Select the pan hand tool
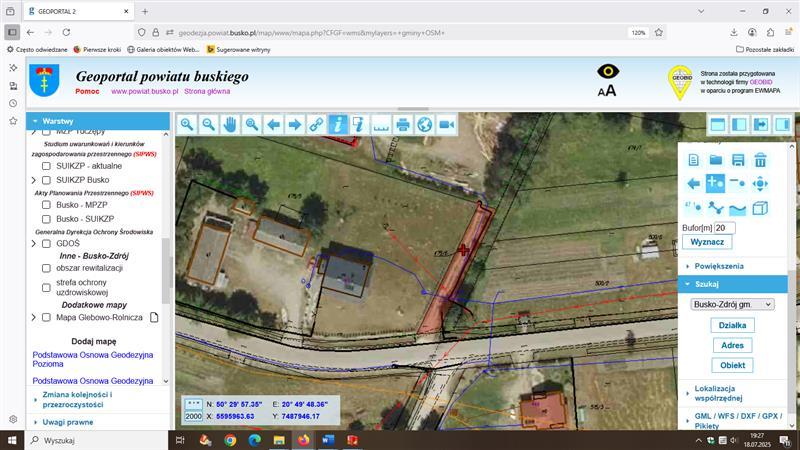 coord(230,124)
